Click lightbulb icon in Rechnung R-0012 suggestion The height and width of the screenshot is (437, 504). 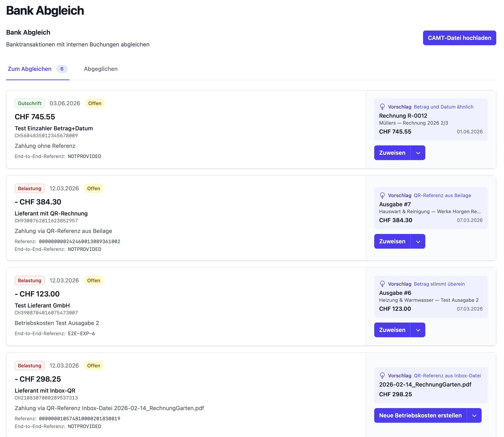click(382, 107)
